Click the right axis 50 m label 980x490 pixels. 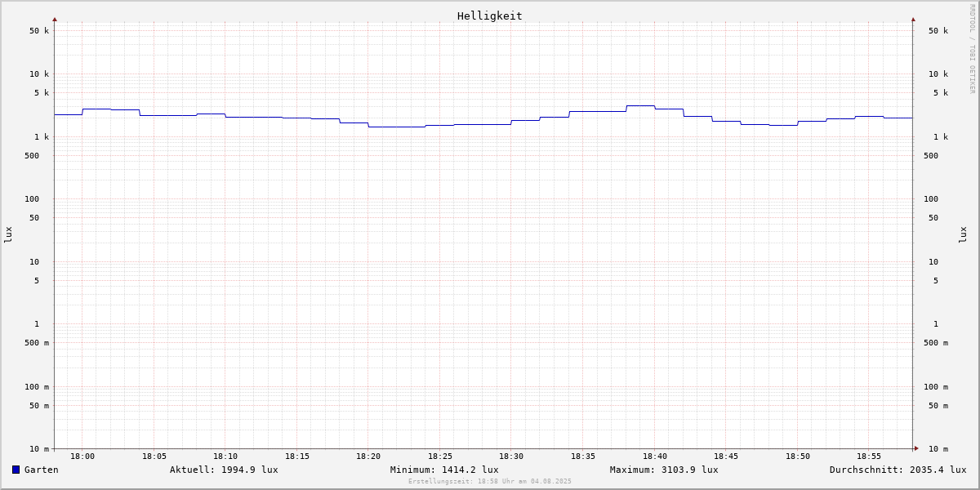[x=938, y=406]
